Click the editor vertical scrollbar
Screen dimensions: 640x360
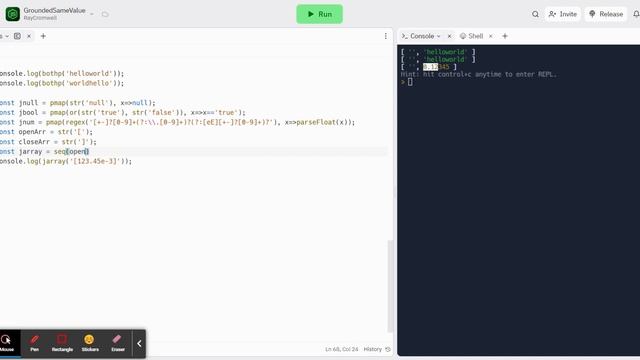click(390, 286)
